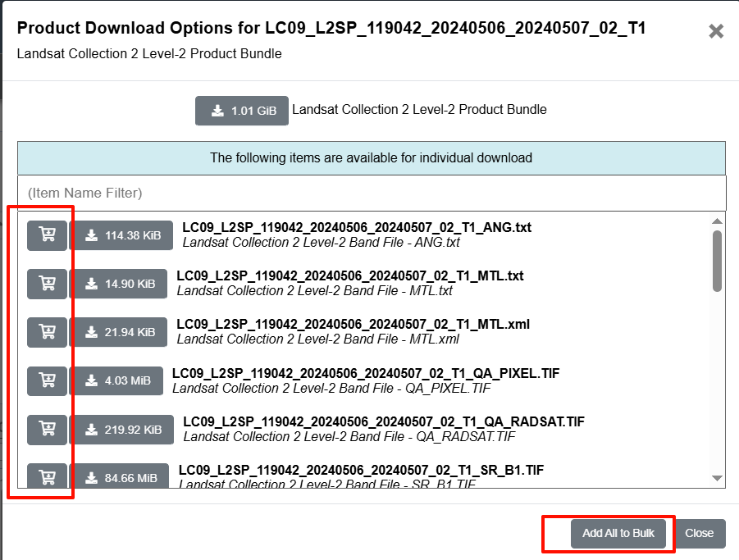Select the file name ending in T1_SR_B1.TIF
This screenshot has width=739, height=560.
click(361, 470)
